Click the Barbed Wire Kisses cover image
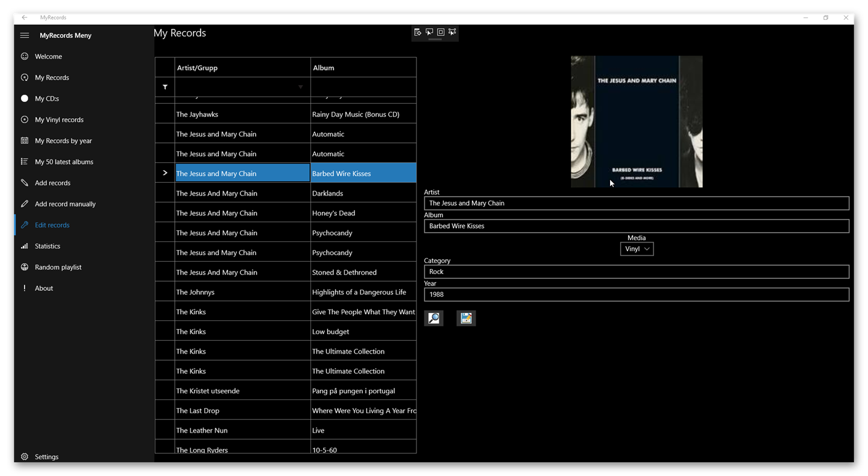Image resolution: width=868 pixels, height=476 pixels. coord(637,121)
